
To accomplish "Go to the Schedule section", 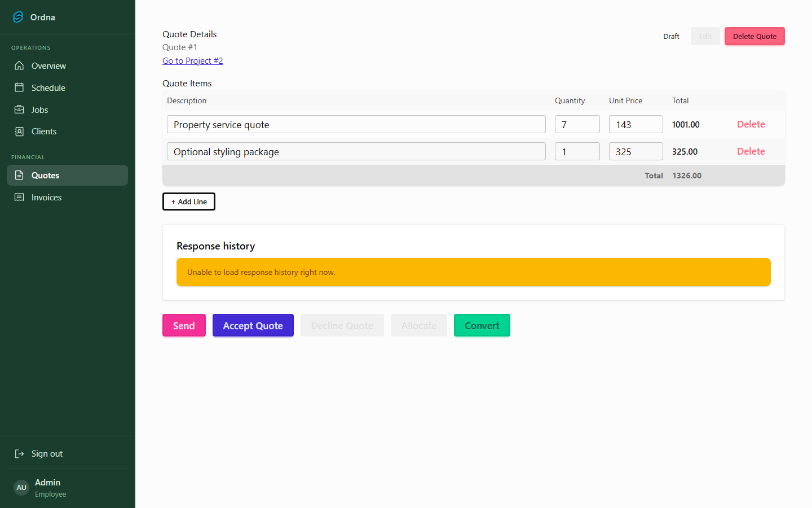I will (x=67, y=87).
